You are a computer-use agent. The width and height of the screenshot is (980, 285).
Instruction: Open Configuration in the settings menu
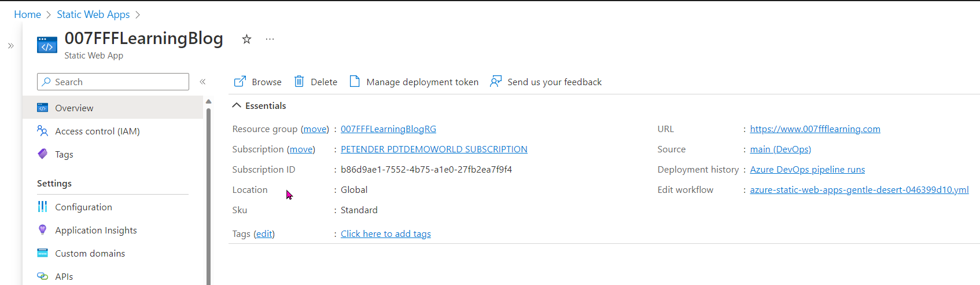tap(83, 207)
